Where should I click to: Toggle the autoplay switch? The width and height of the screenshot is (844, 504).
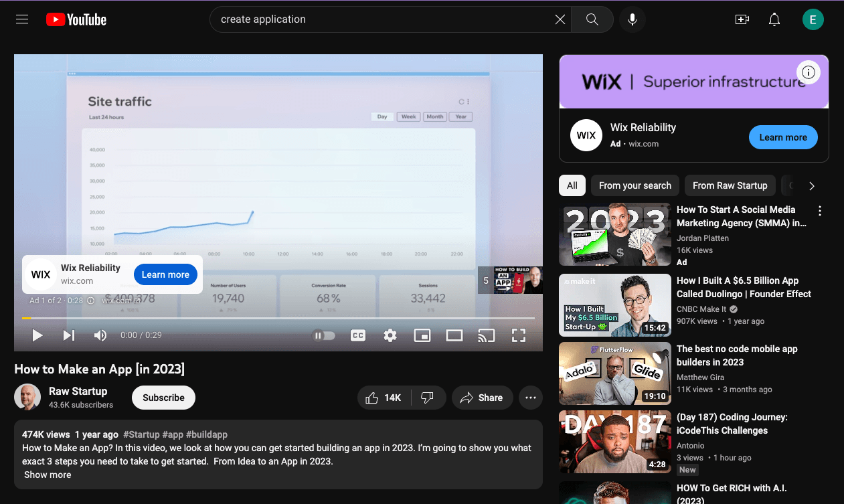[325, 335]
